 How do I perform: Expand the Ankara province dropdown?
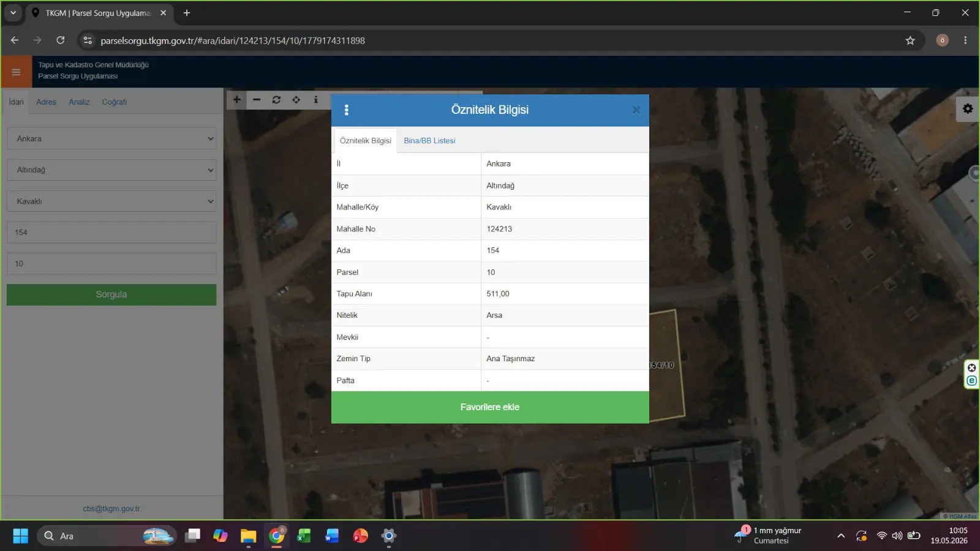[x=111, y=139]
